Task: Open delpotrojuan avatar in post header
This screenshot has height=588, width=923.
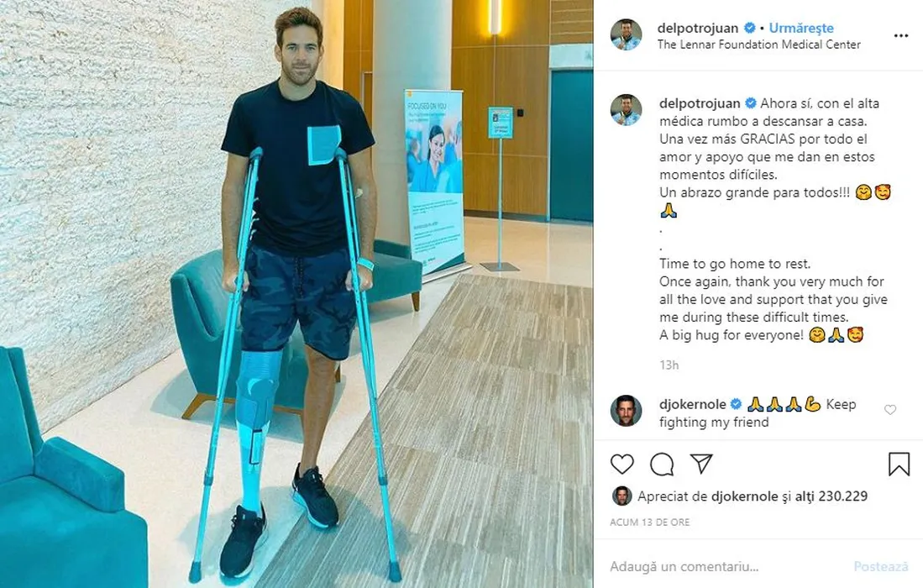Action: click(x=626, y=34)
